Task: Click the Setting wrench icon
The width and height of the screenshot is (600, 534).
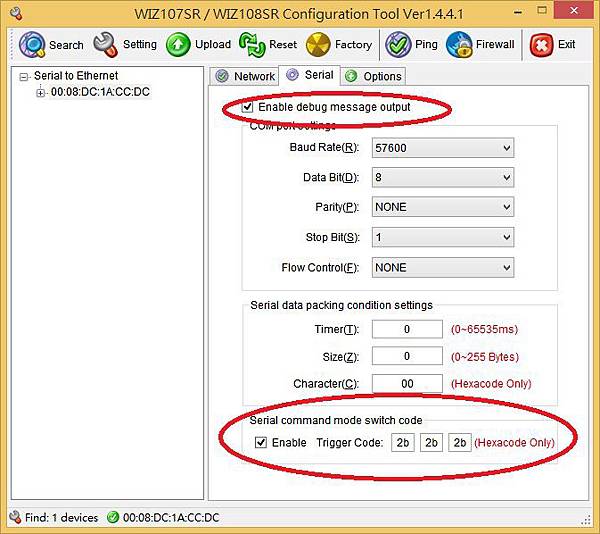Action: (105, 44)
